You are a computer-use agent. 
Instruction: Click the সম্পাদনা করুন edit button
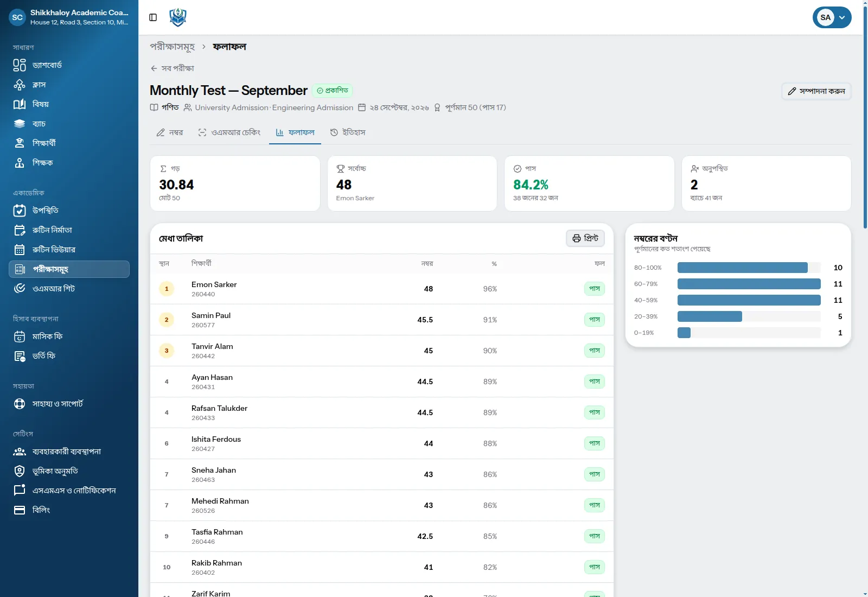(x=816, y=91)
